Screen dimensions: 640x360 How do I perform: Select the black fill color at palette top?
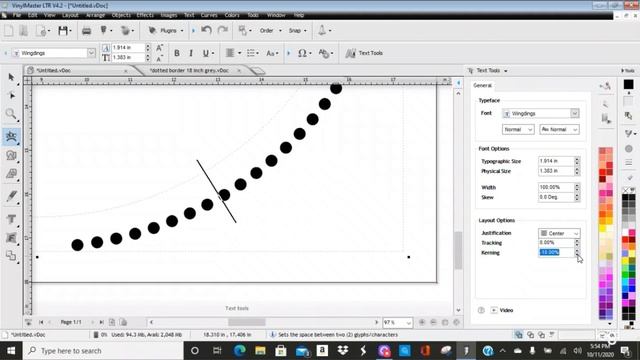click(x=628, y=84)
